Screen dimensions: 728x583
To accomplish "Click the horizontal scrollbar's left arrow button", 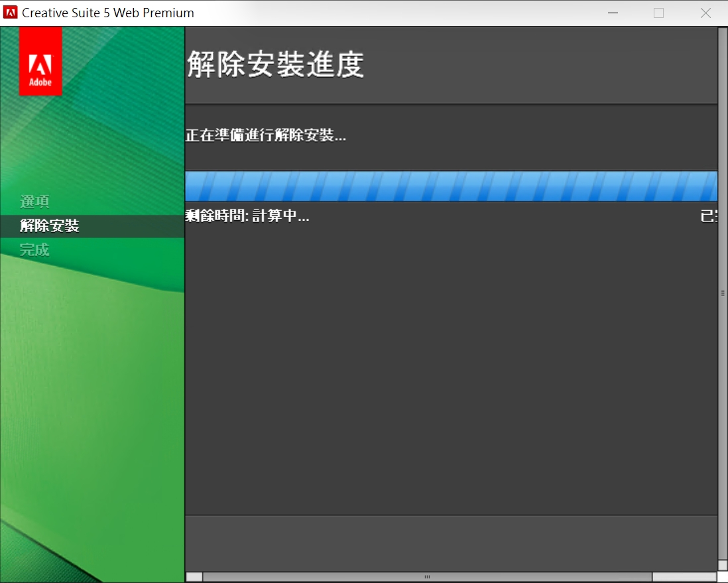I will tap(194, 577).
